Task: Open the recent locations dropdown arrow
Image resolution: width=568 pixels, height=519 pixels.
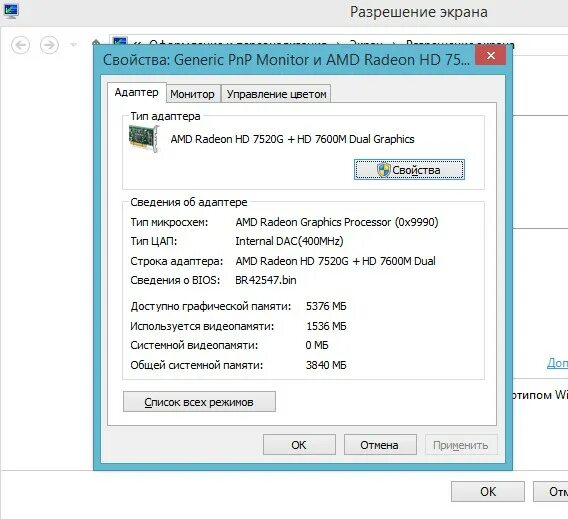Action: coord(74,45)
